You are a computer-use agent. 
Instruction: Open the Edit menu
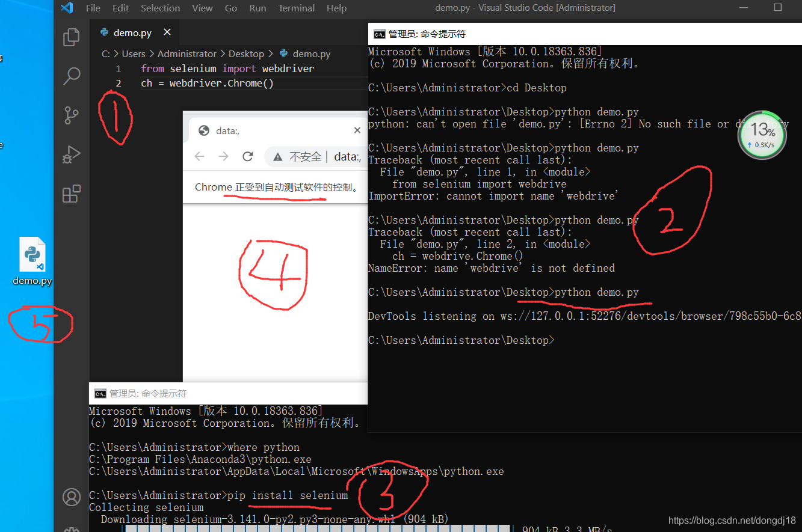pyautogui.click(x=120, y=8)
